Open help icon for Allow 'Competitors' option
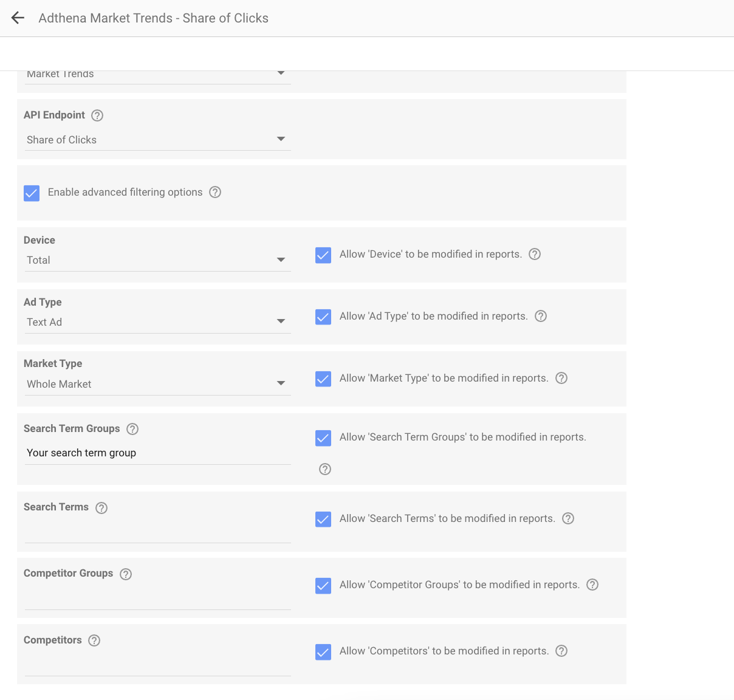The width and height of the screenshot is (734, 700). [x=561, y=651]
